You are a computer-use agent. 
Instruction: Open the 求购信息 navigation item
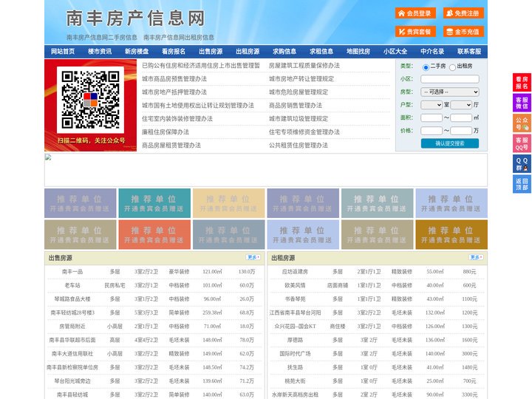pos(284,52)
